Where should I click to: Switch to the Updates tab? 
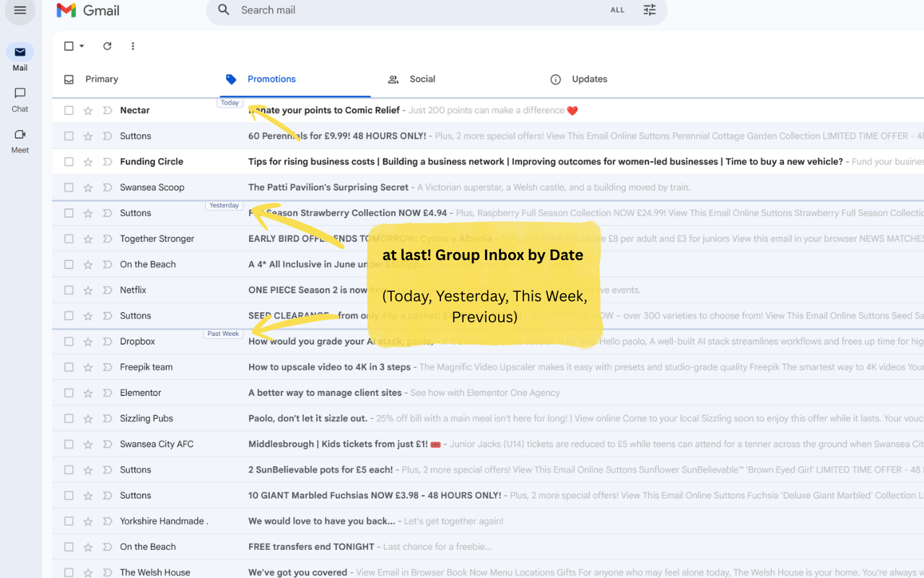(x=588, y=79)
